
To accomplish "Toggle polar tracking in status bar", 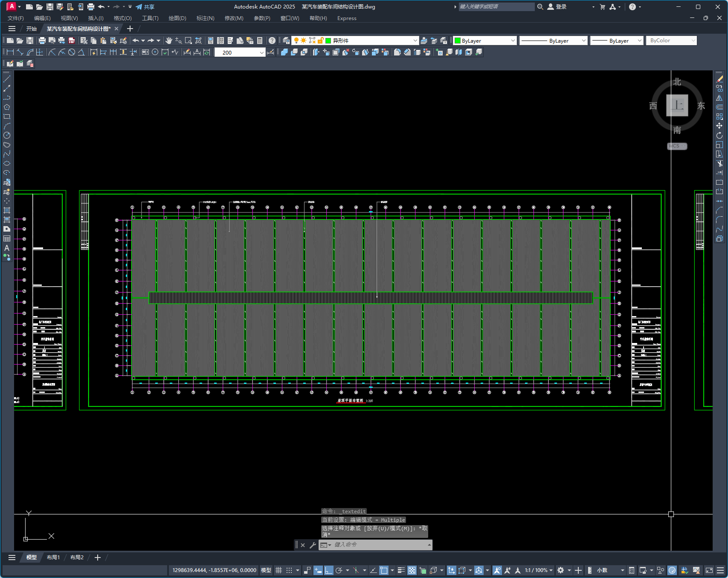I will (339, 570).
